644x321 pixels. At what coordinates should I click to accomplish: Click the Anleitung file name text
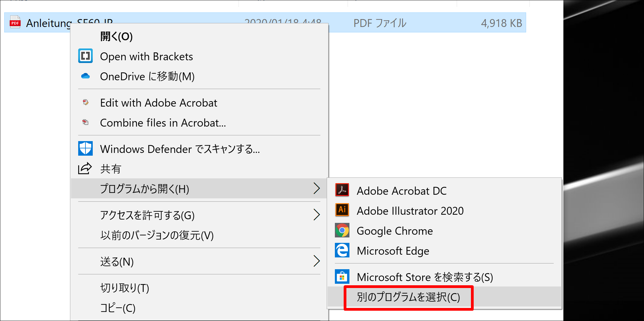click(x=69, y=23)
